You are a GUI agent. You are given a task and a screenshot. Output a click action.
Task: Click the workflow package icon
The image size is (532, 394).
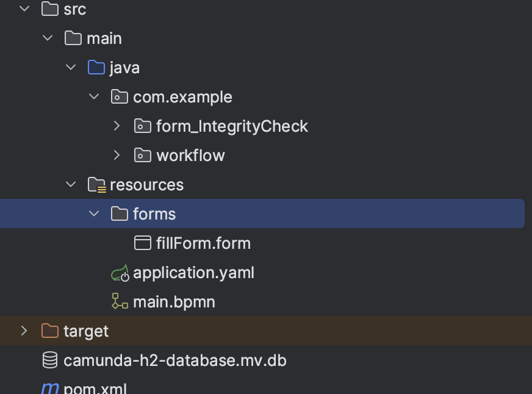[x=142, y=156]
